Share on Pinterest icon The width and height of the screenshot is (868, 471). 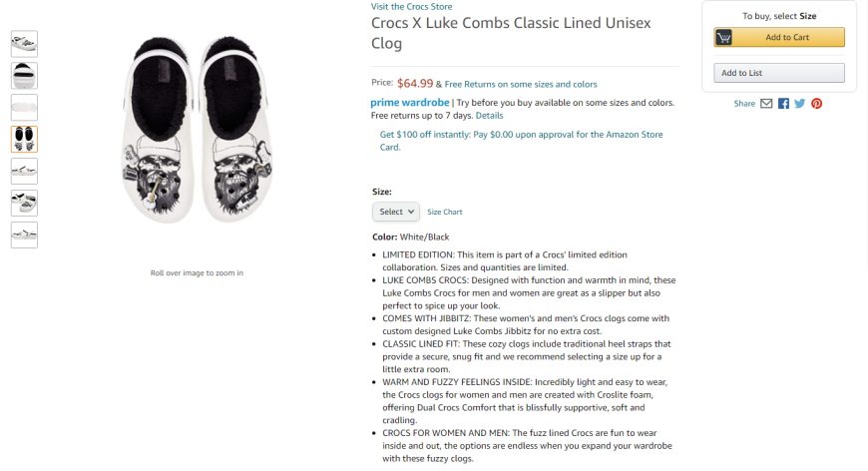point(816,104)
